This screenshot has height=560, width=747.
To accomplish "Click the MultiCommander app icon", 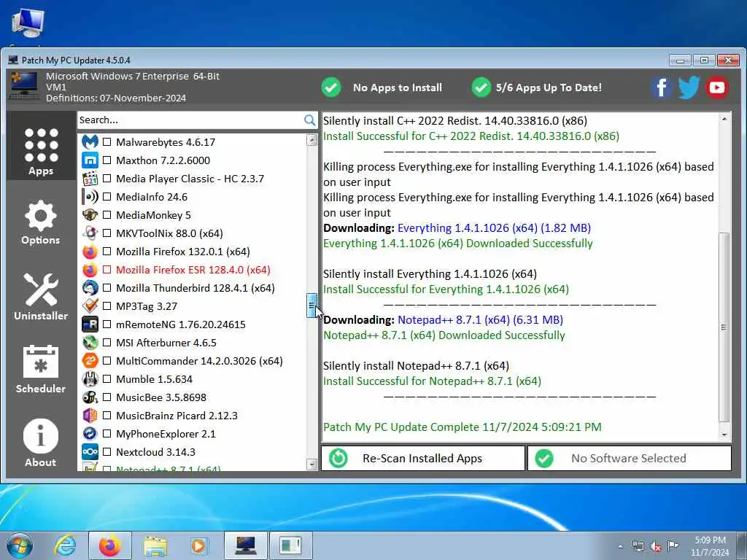I will [90, 361].
